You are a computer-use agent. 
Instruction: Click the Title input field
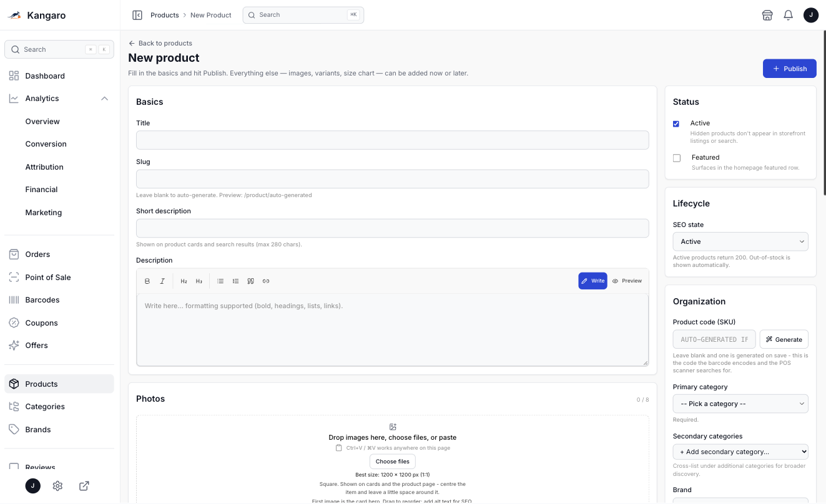[393, 140]
